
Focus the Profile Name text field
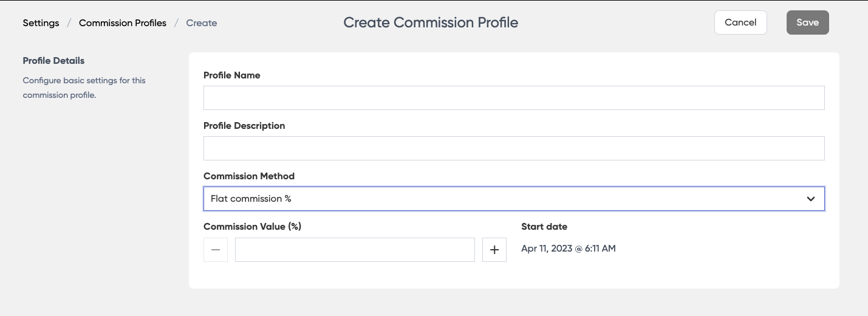pos(513,98)
